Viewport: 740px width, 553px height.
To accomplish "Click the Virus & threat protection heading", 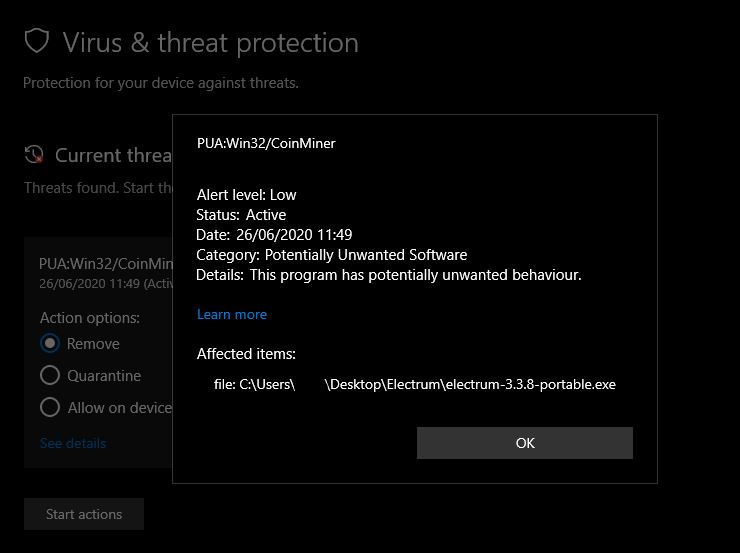I will coord(210,43).
